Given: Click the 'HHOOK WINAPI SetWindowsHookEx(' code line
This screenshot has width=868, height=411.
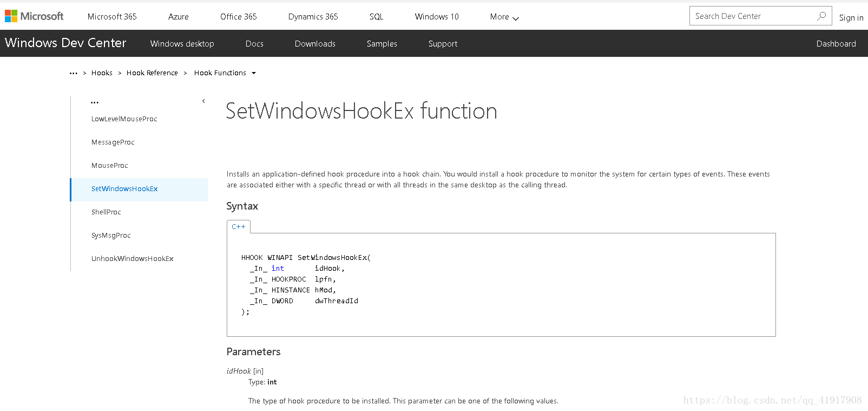Looking at the screenshot, I should click(306, 258).
